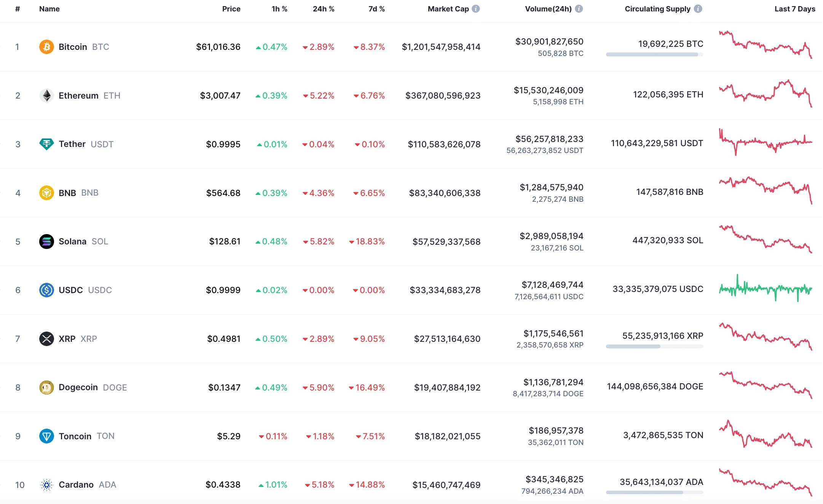Click the Circulating Supply info icon

pyautogui.click(x=698, y=9)
